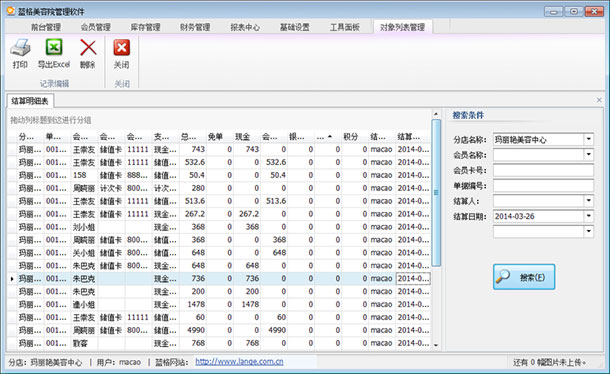This screenshot has width=610, height=374.
Task: Select the row with total 768
Action: 220,343
